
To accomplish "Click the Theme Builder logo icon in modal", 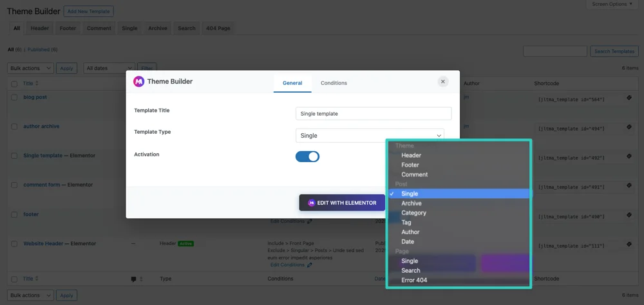I will click(139, 81).
